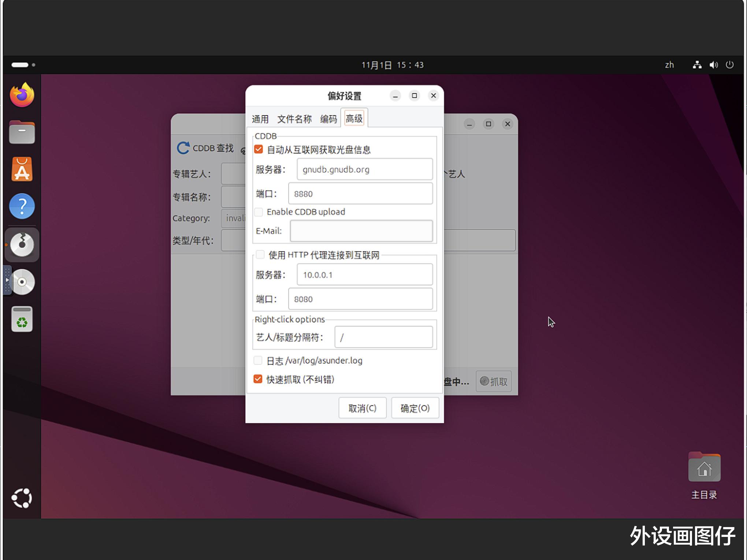Click the artist/title separator field
Screen dimensions: 747x560
click(x=383, y=337)
